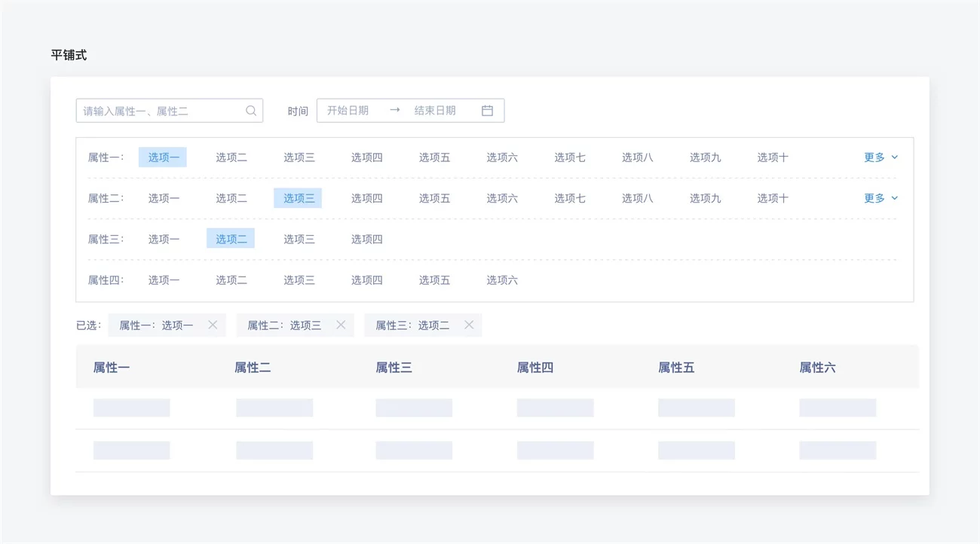Viewport: 980px width, 544px height.
Task: Click the search magnifier icon
Action: point(251,111)
